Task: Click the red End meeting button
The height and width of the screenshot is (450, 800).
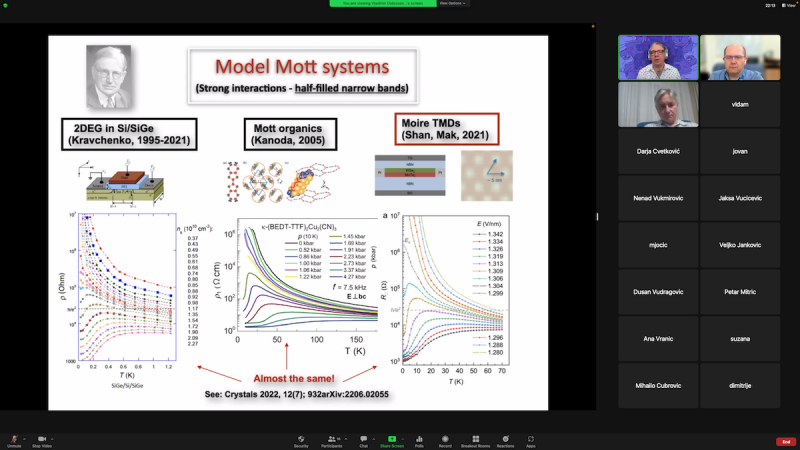Action: click(786, 440)
